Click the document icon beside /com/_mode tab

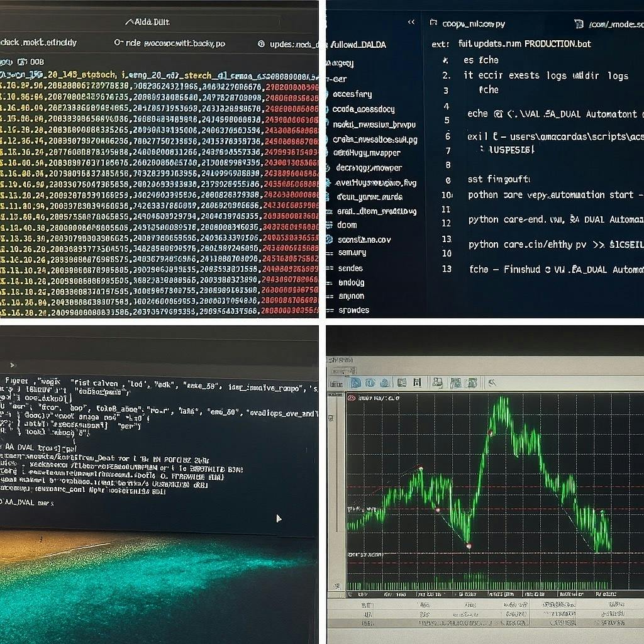click(x=579, y=24)
